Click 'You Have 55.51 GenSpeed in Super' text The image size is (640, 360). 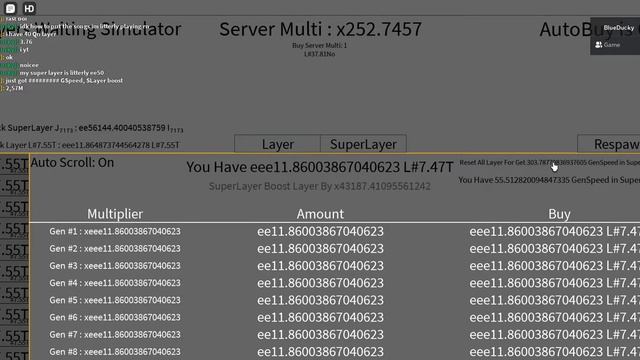tap(549, 180)
